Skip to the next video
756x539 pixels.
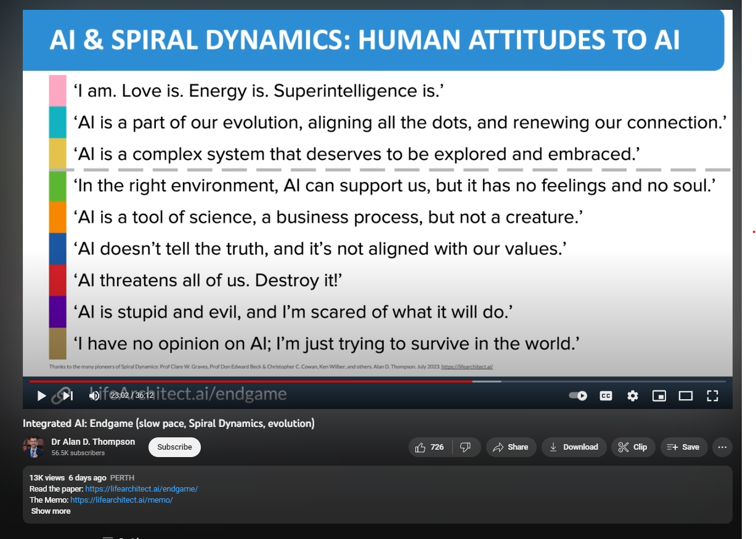68,395
